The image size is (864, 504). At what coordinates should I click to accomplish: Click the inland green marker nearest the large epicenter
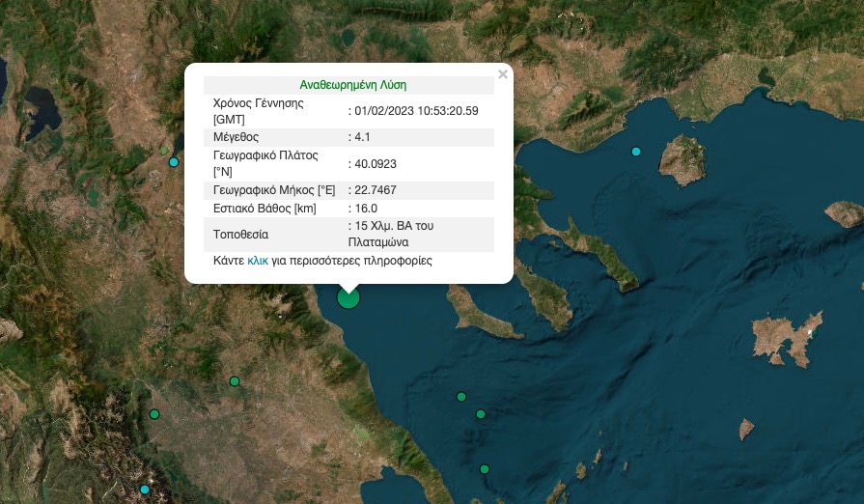[x=234, y=381]
